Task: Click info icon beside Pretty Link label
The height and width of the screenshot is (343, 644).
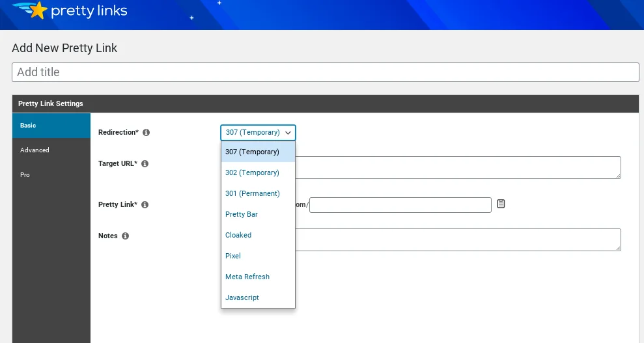Action: click(145, 204)
